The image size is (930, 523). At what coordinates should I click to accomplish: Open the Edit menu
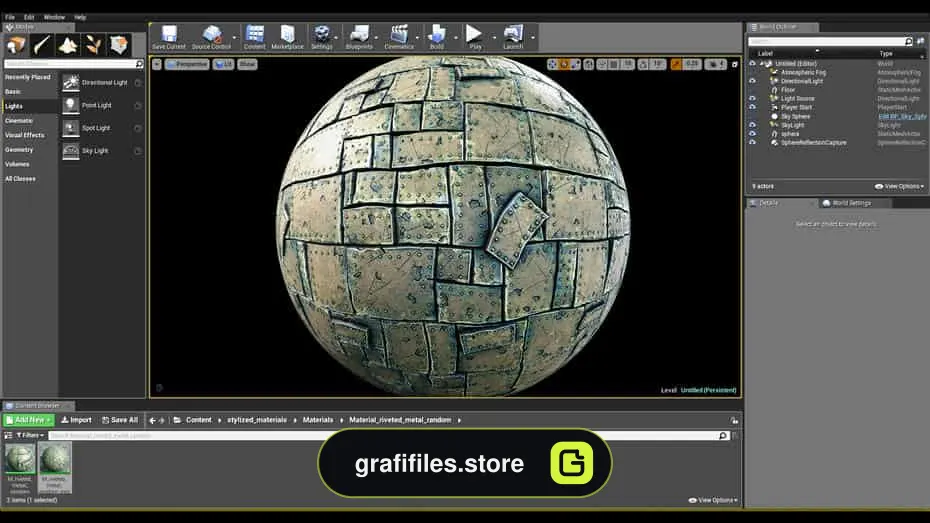point(29,17)
